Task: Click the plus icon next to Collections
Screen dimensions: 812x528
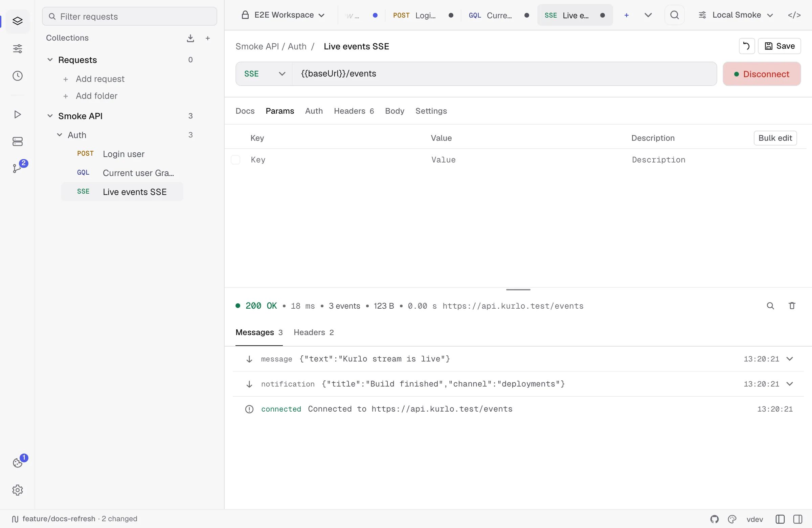Action: pyautogui.click(x=207, y=38)
